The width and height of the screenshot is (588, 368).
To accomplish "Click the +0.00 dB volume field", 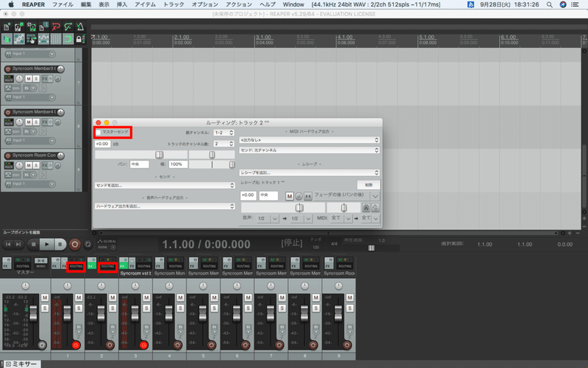I will point(102,144).
